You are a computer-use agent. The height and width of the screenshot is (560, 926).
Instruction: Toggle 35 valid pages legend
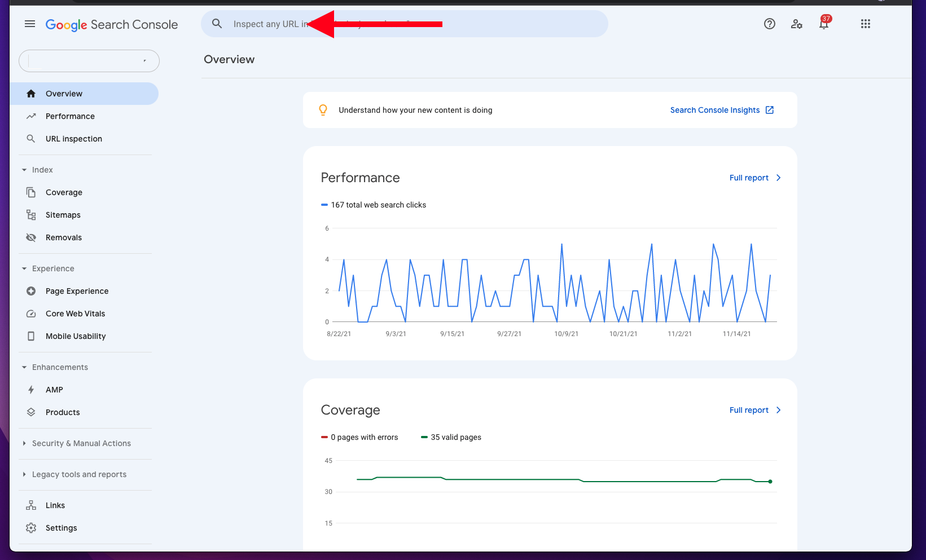[x=451, y=437]
